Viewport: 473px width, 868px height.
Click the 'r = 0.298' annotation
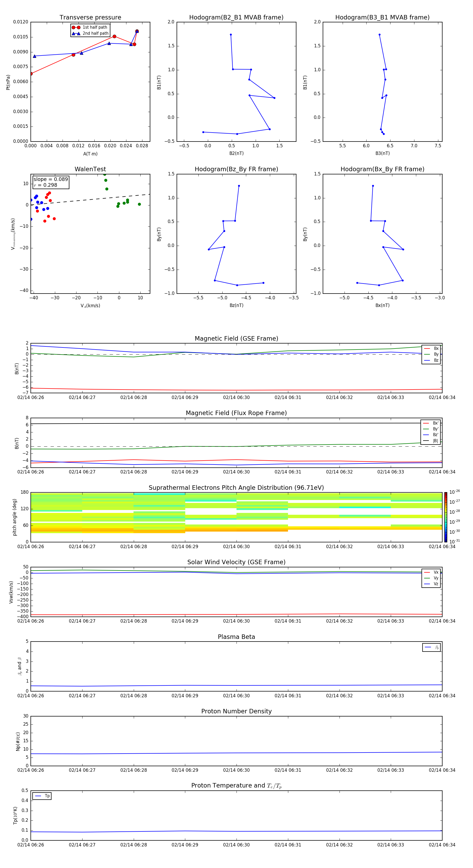coord(45,185)
